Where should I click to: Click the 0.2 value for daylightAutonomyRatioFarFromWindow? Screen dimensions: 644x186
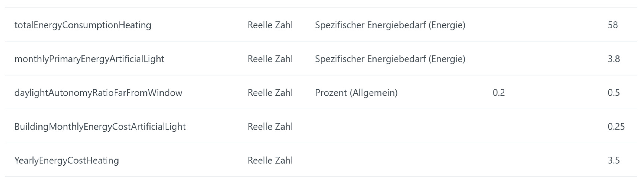click(x=498, y=93)
